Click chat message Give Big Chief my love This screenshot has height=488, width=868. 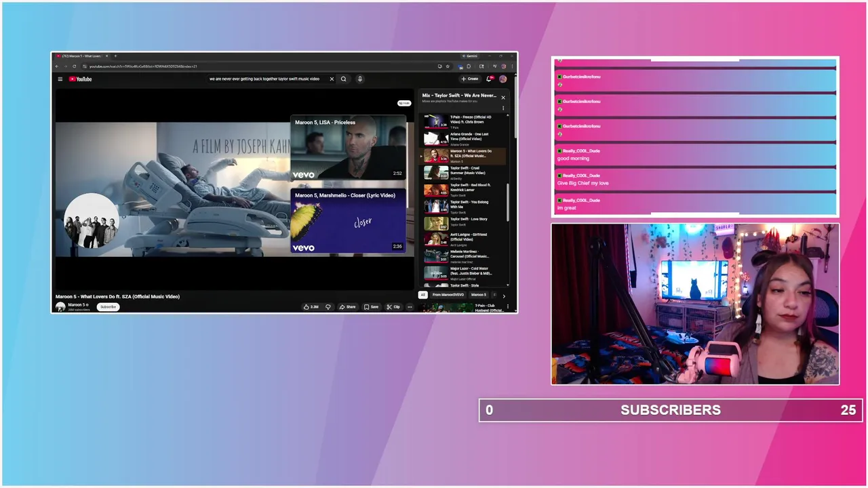(x=583, y=183)
